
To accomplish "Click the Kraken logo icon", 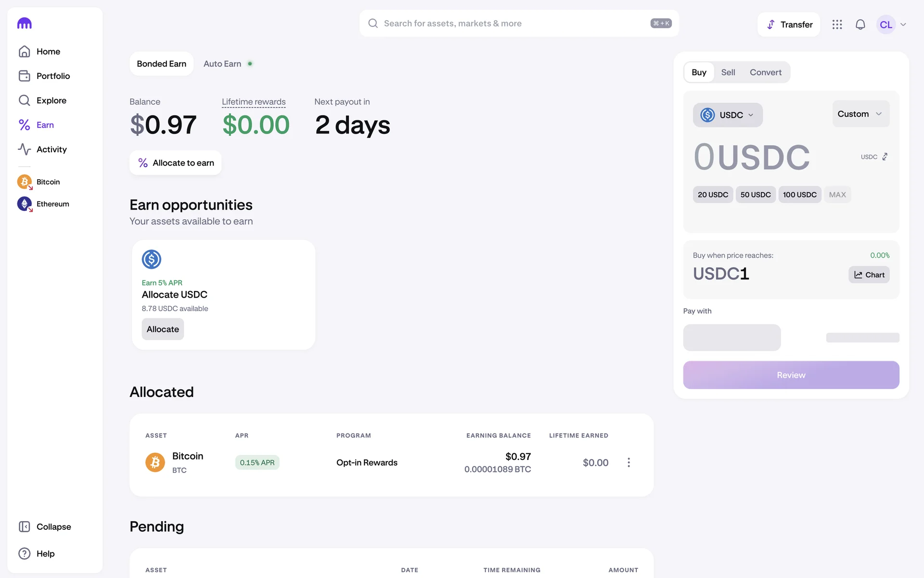I will [x=25, y=23].
